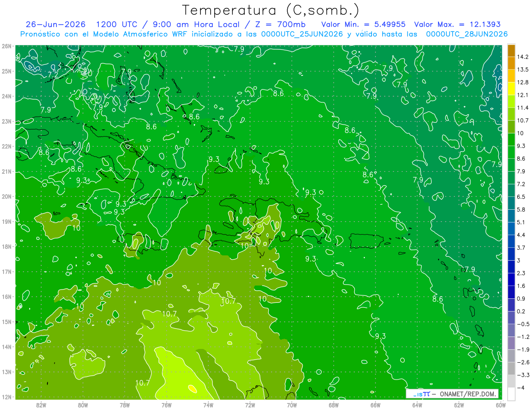Click the '3.7' colorbar scale value
The image size is (532, 411).
pyautogui.click(x=521, y=248)
